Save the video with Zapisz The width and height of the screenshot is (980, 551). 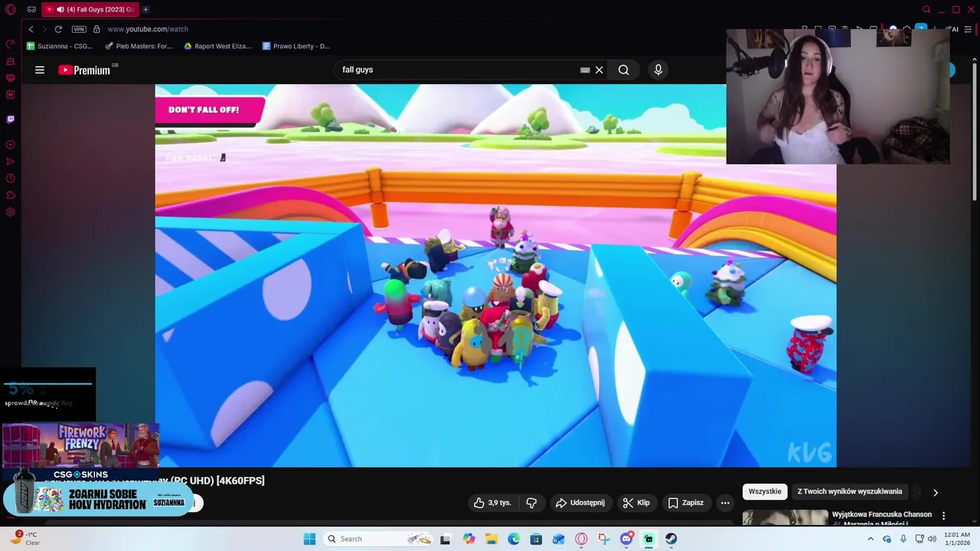pos(685,503)
